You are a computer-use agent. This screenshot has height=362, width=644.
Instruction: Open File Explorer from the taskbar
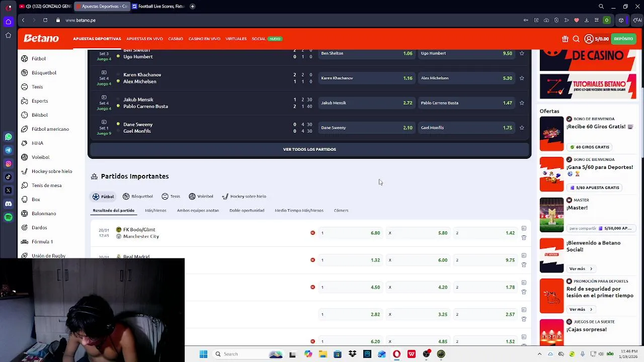[x=323, y=354]
